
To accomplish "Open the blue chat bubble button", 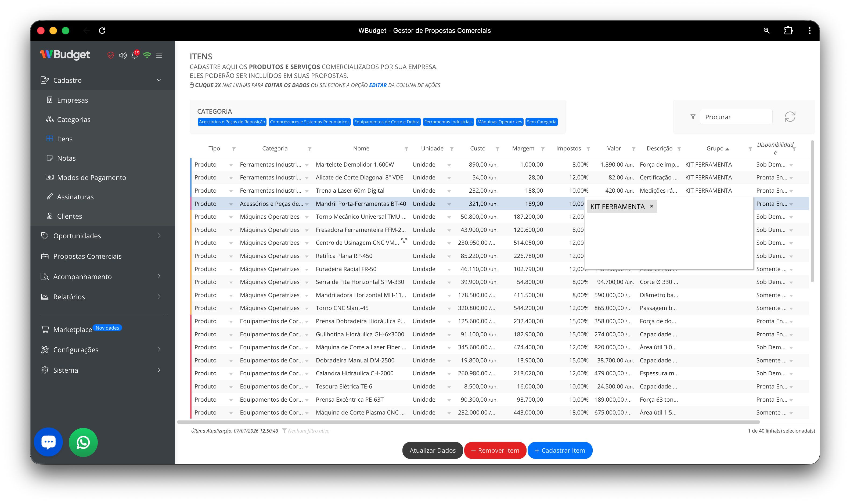I will click(x=48, y=442).
